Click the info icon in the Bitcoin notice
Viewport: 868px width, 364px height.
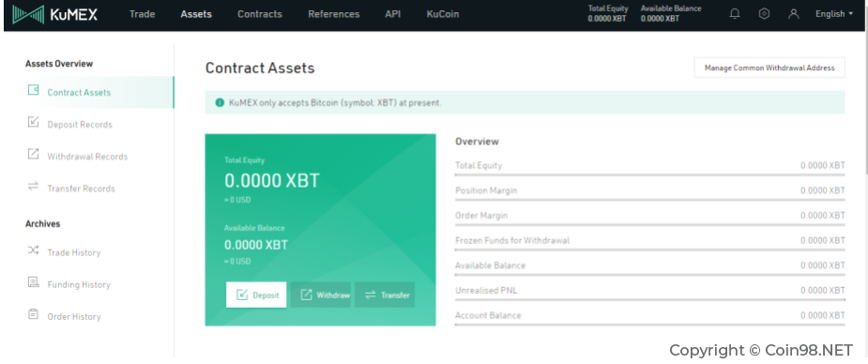(220, 102)
